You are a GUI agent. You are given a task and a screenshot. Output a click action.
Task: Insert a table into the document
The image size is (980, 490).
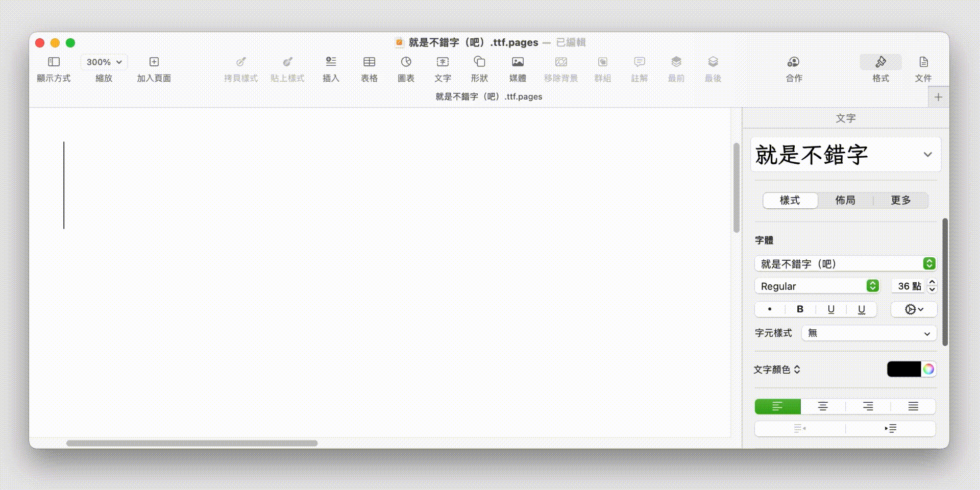tap(369, 69)
